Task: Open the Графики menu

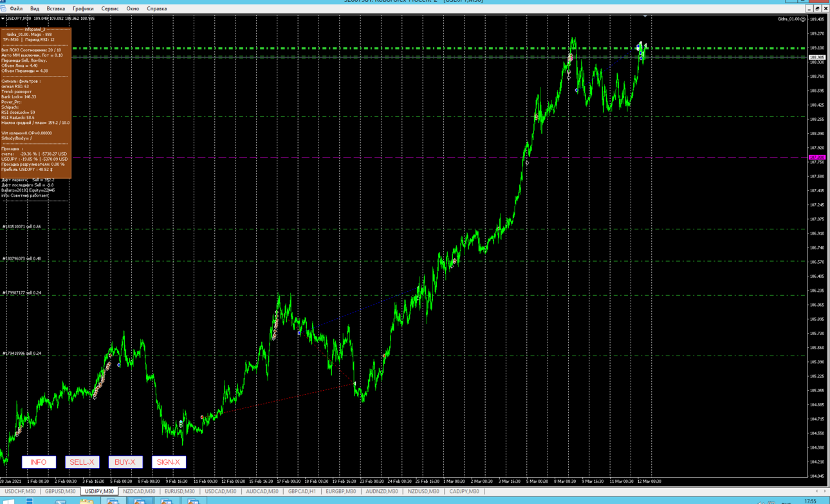Action: 83,9
